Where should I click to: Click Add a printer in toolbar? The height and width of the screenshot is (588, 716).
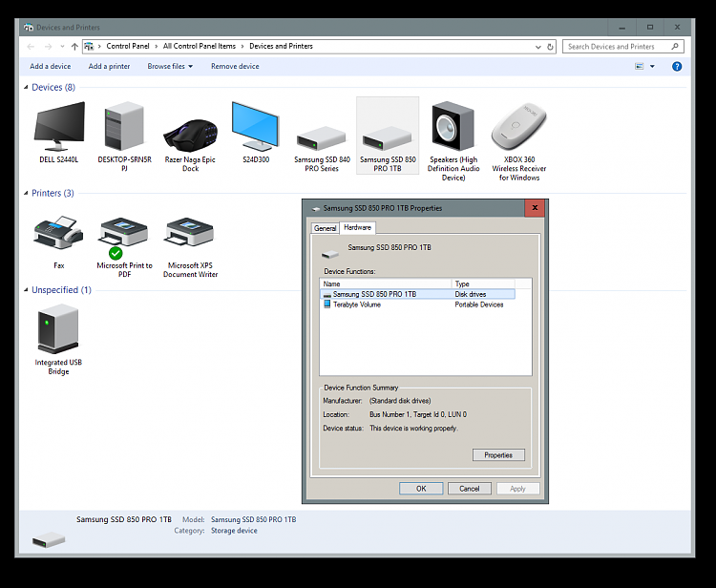pyautogui.click(x=109, y=66)
